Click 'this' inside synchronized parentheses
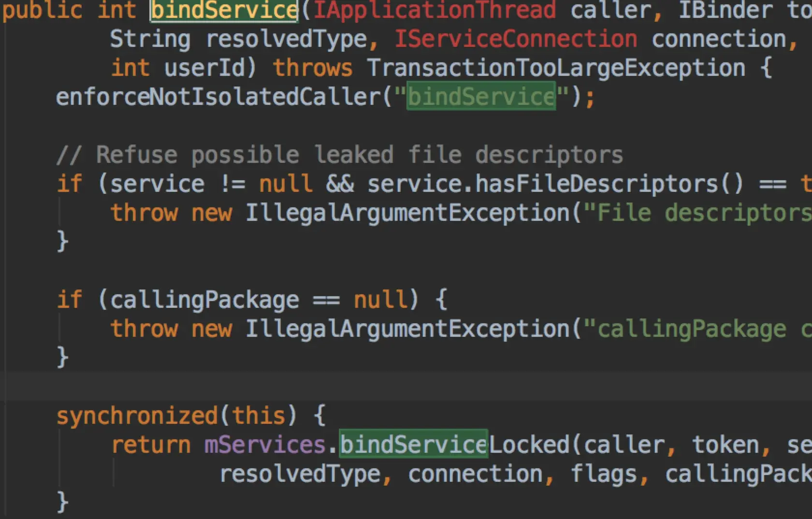The width and height of the screenshot is (812, 519). coord(259,416)
